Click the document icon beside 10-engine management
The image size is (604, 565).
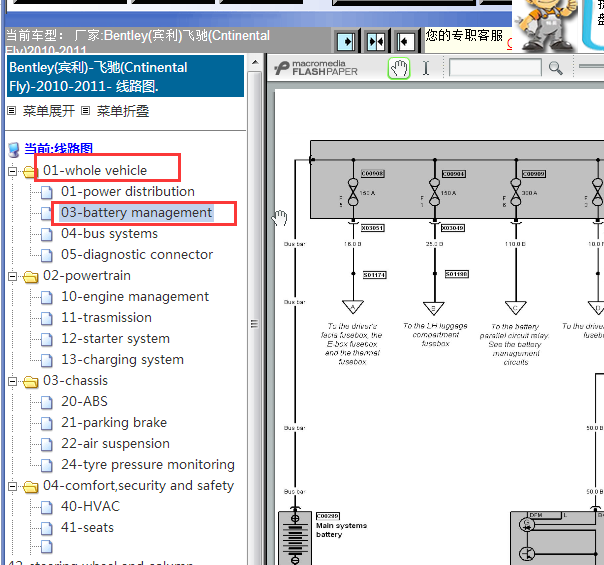coord(47,297)
